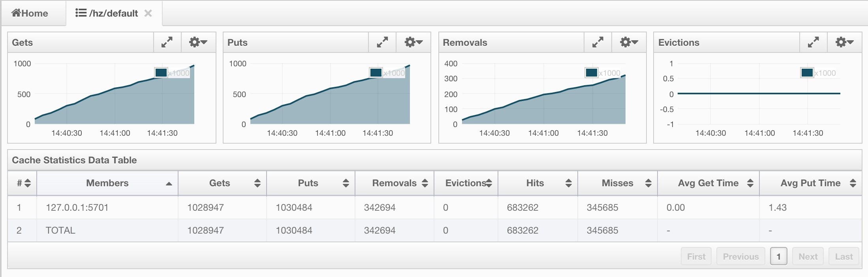
Task: Go to page 1 of table
Action: click(778, 256)
